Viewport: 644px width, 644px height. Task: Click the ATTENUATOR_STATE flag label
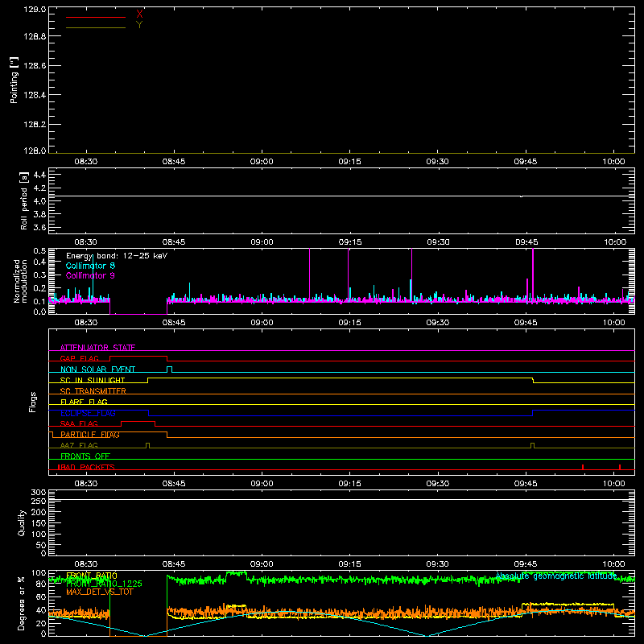(97, 348)
